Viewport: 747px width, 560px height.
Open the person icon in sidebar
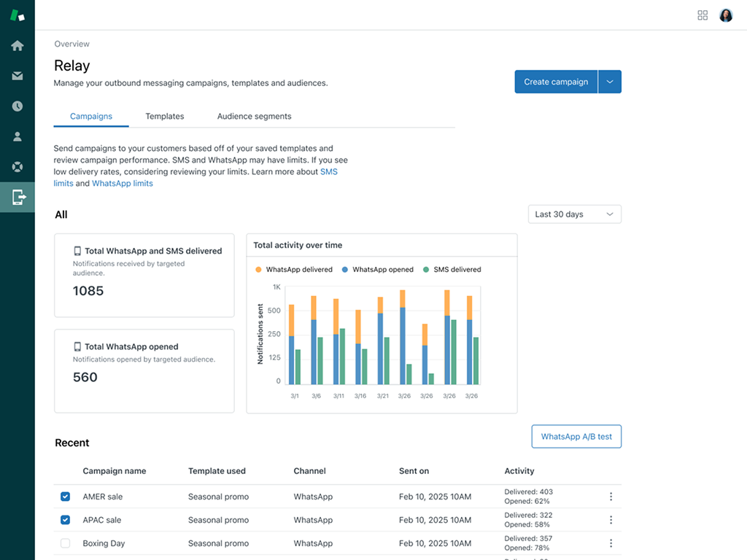pos(18,136)
